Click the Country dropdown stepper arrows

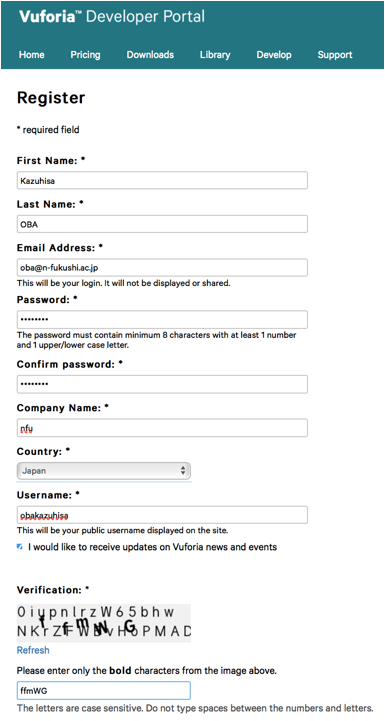click(x=183, y=471)
